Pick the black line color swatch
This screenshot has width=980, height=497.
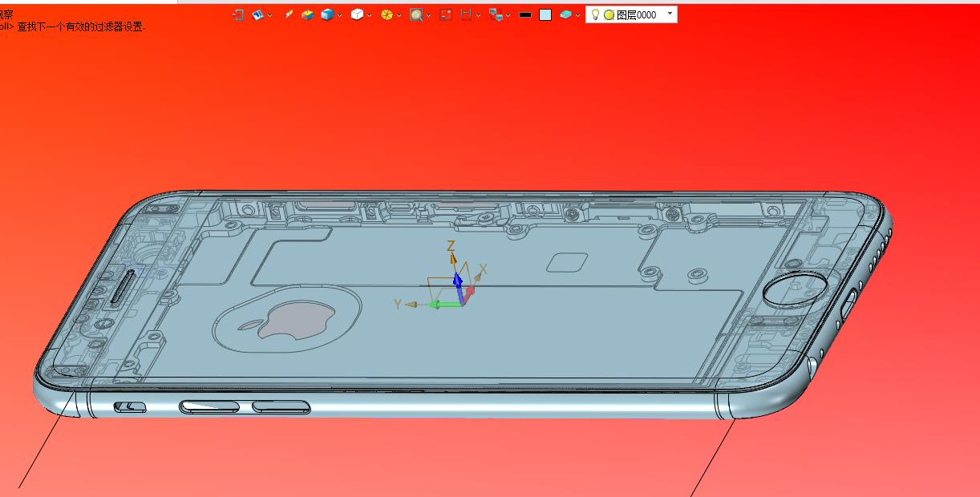pos(525,14)
